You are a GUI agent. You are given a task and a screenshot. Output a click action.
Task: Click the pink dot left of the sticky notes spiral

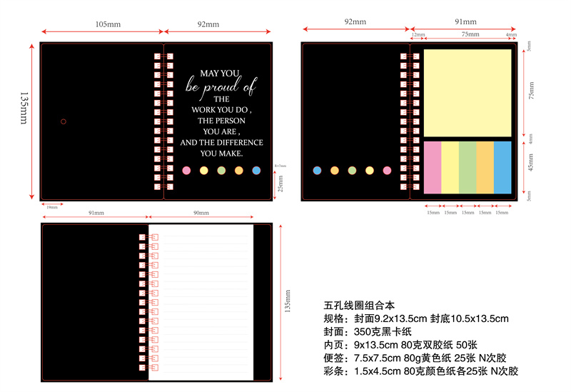pos(387,170)
